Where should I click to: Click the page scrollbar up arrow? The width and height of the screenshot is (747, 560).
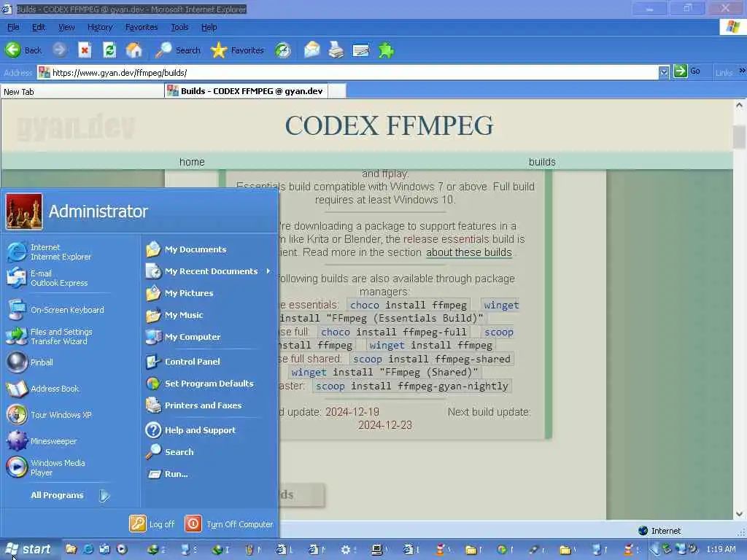(x=740, y=105)
